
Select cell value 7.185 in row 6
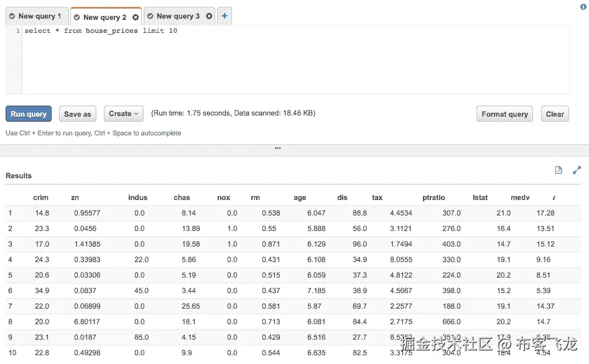pyautogui.click(x=317, y=291)
